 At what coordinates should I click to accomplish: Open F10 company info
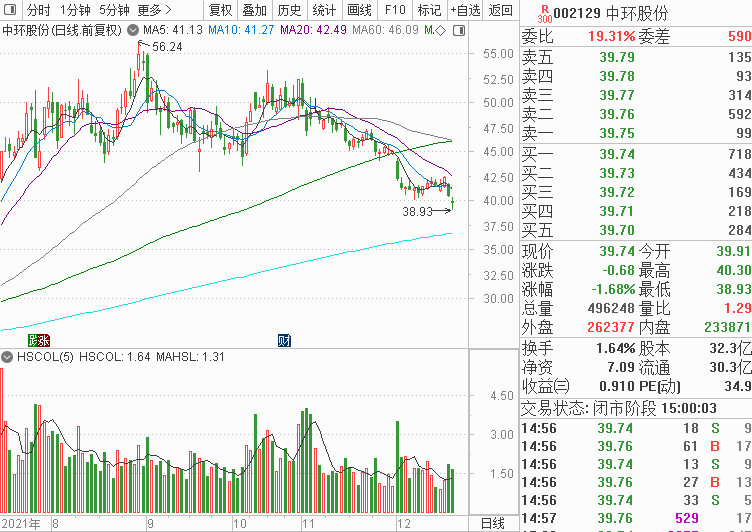pyautogui.click(x=395, y=10)
